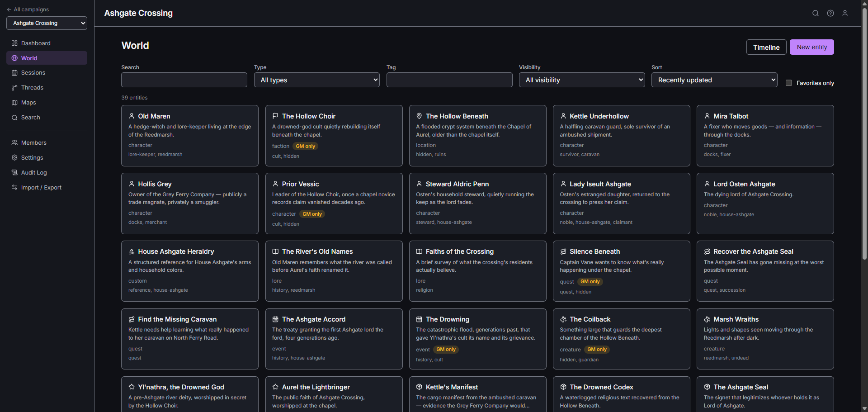Click the Audit Log scroll icon
Screen dimensions: 868x412
coord(14,172)
